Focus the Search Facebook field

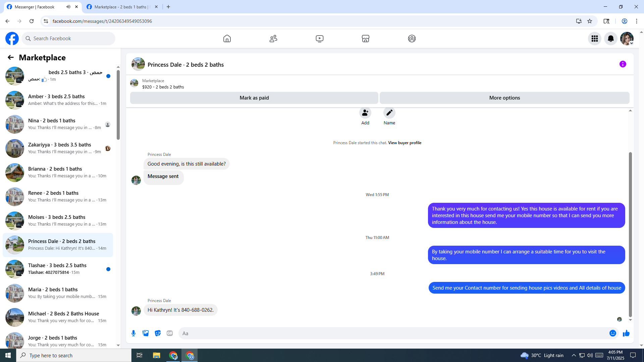point(68,39)
